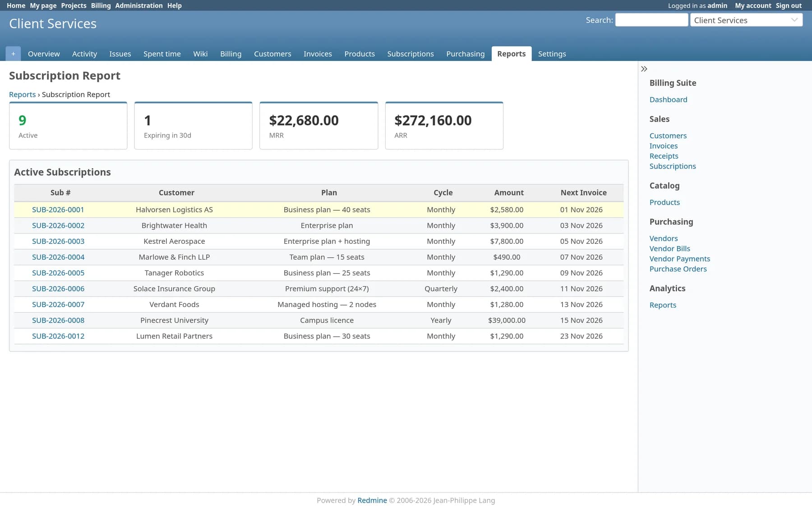Click the Sign out link

pos(789,5)
